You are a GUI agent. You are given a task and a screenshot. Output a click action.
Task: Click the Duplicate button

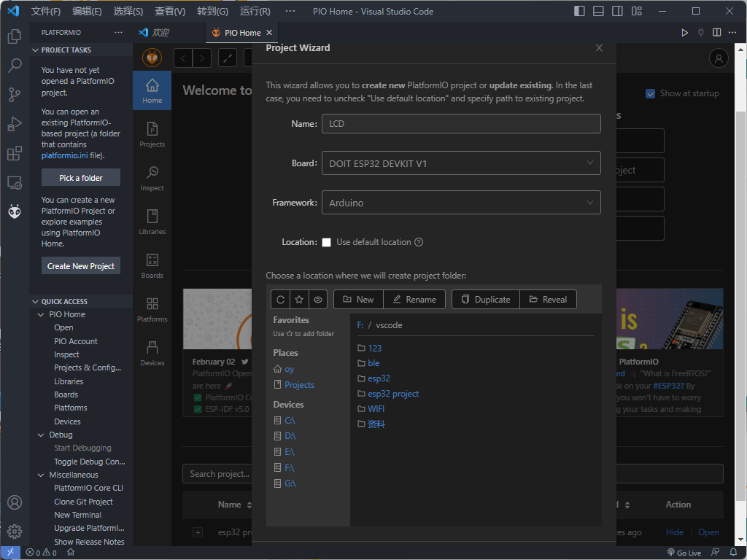coord(486,300)
